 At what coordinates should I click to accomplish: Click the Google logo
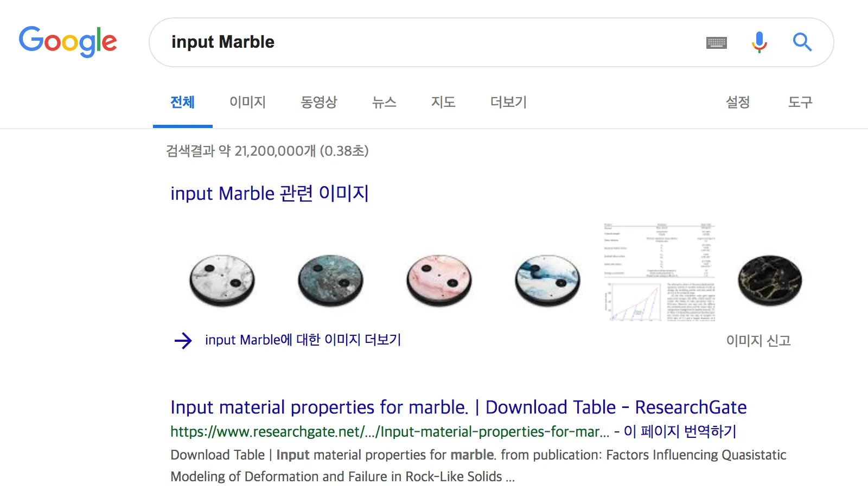coord(68,41)
